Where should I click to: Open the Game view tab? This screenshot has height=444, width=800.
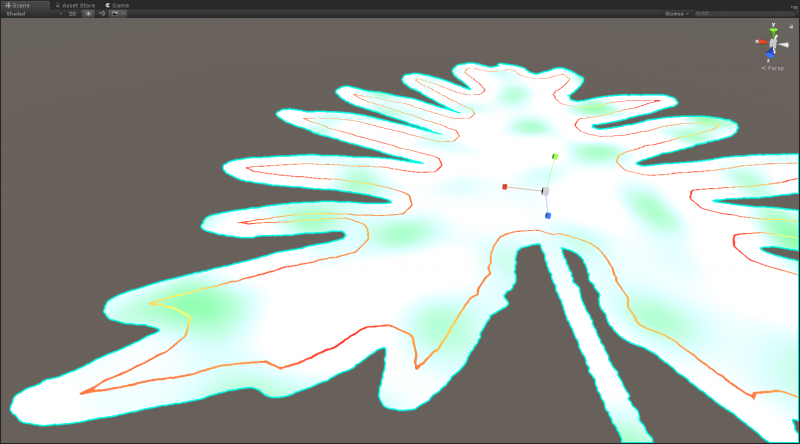tap(117, 5)
